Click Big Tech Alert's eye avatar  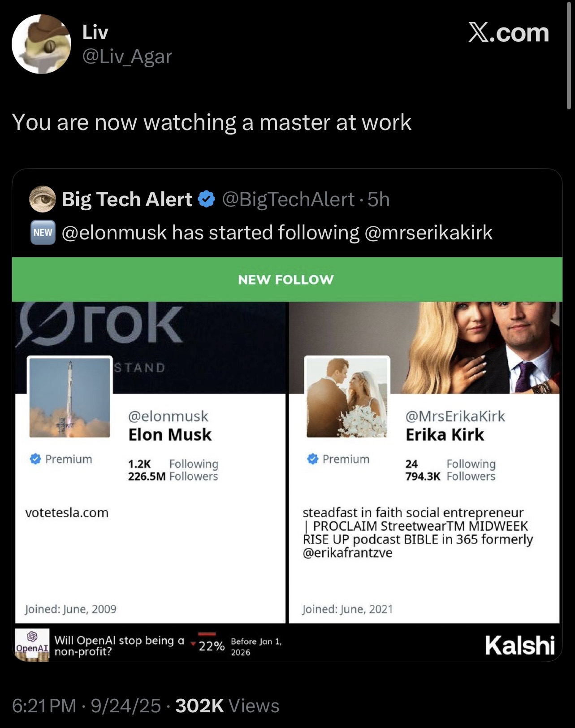click(x=43, y=199)
